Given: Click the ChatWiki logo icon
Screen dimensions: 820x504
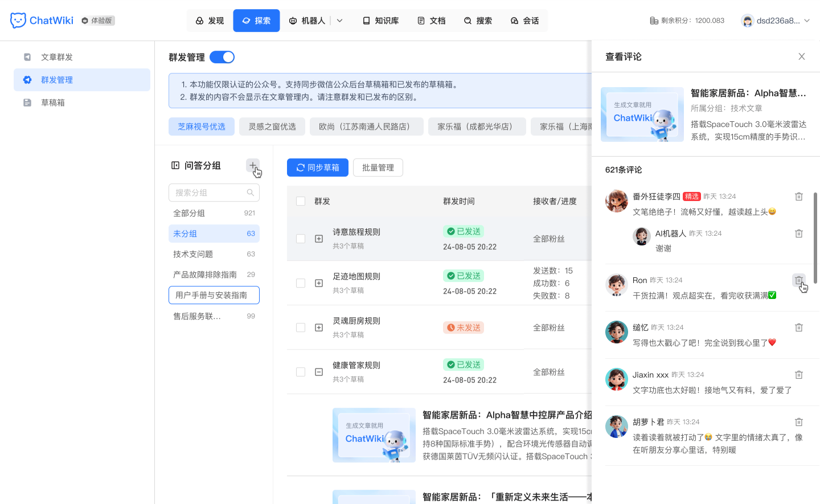Looking at the screenshot, I should click(x=18, y=20).
